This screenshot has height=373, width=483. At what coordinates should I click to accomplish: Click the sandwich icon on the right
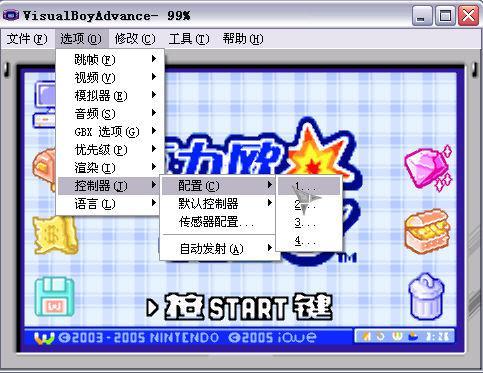[x=428, y=231]
